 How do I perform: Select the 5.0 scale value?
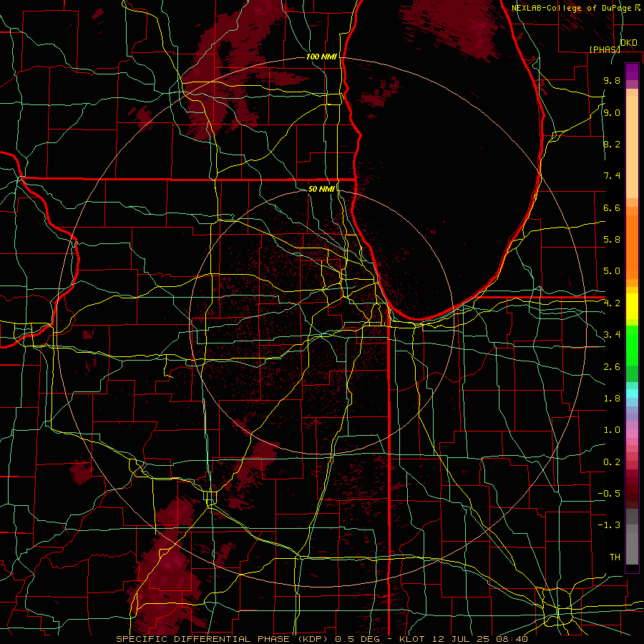point(612,271)
